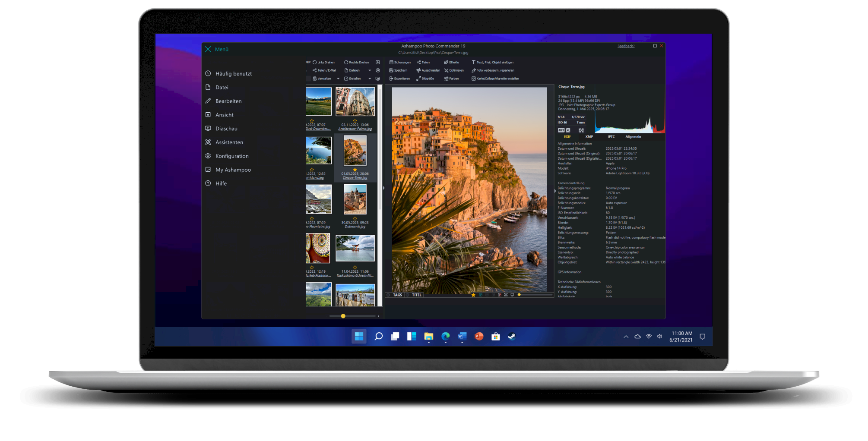Click the metering pattern icon in the info panel

click(581, 130)
